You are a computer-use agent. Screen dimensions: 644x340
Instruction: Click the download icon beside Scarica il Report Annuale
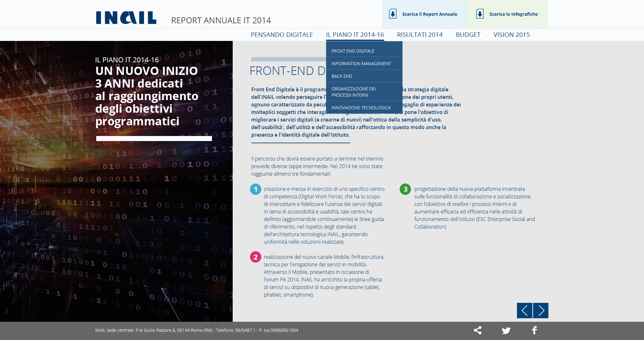pos(393,14)
